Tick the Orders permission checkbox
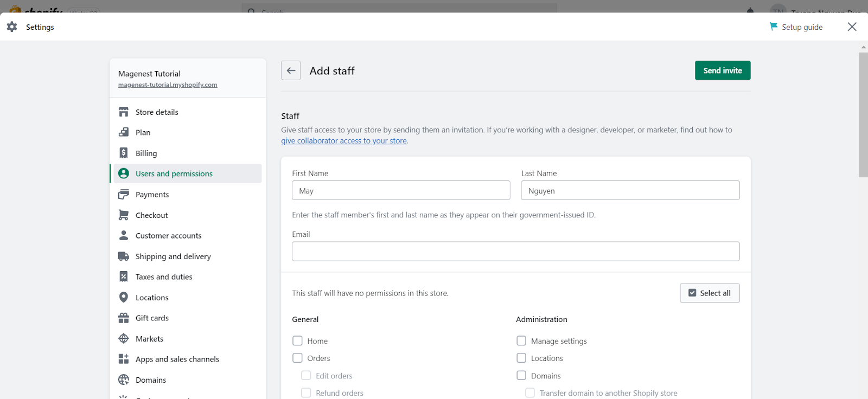Screen dimensions: 868x399 (x=297, y=358)
